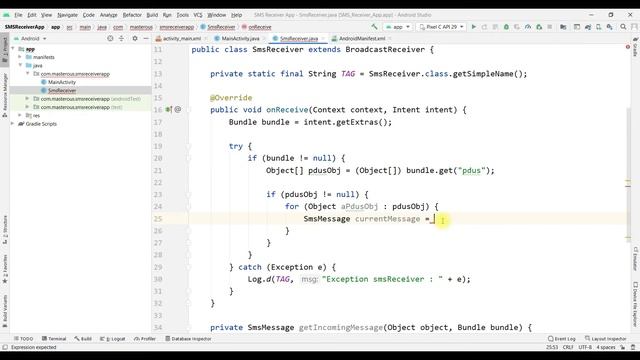Hide the Project panel with the minus icon
Image resolution: width=640 pixels, height=360 pixels.
(146, 38)
